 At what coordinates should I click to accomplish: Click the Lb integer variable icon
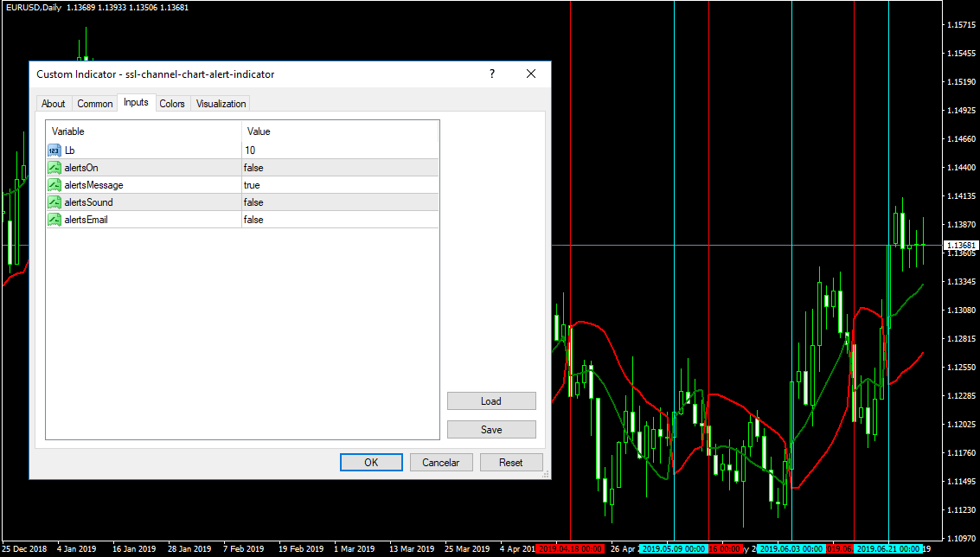pyautogui.click(x=54, y=150)
